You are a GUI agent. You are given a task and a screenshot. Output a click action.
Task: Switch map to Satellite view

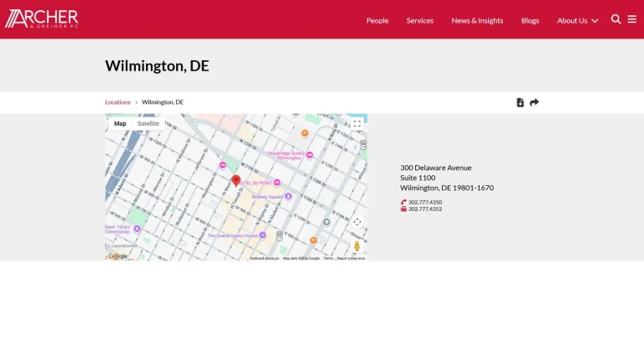pos(148,123)
